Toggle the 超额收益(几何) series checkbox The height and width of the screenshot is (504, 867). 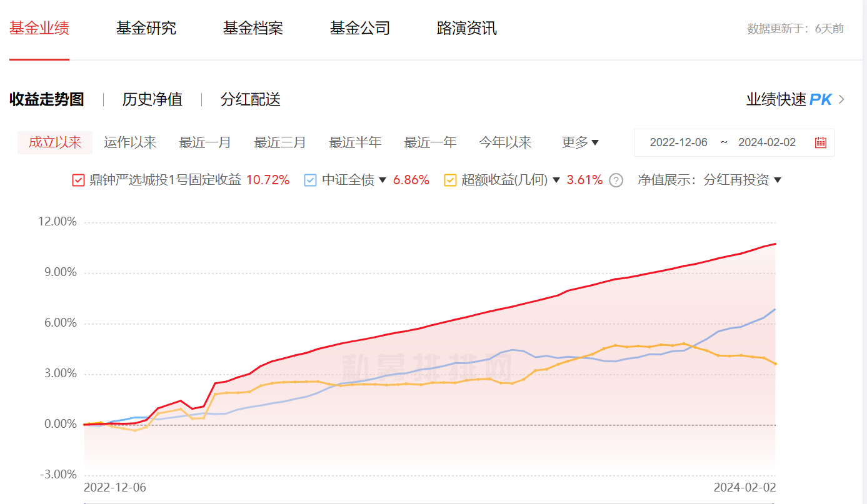[x=450, y=180]
